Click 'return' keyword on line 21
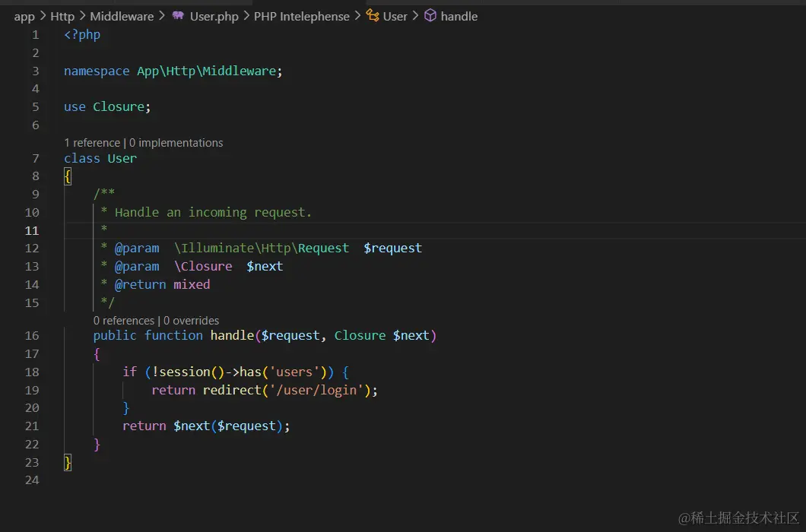Screen dimensions: 806x532 [144, 426]
